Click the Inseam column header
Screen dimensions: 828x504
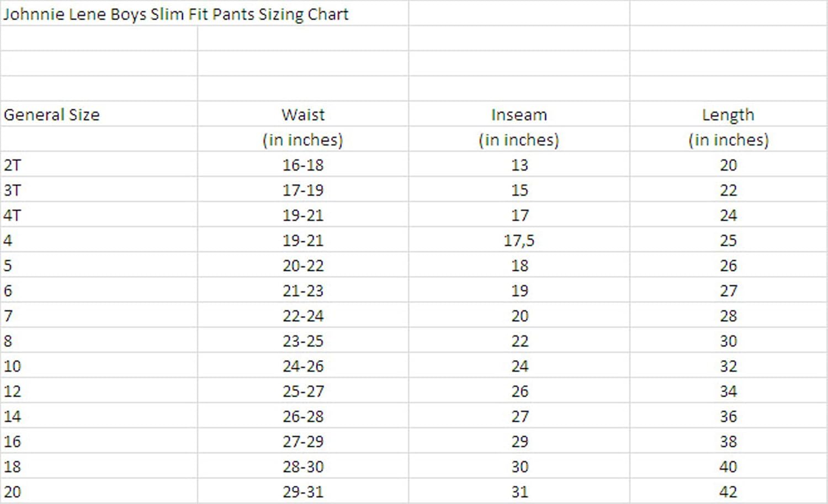coord(519,115)
